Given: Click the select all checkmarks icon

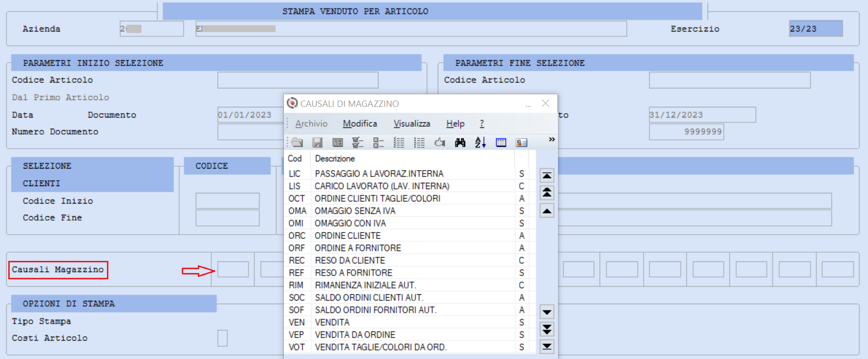Looking at the screenshot, I should click(358, 142).
